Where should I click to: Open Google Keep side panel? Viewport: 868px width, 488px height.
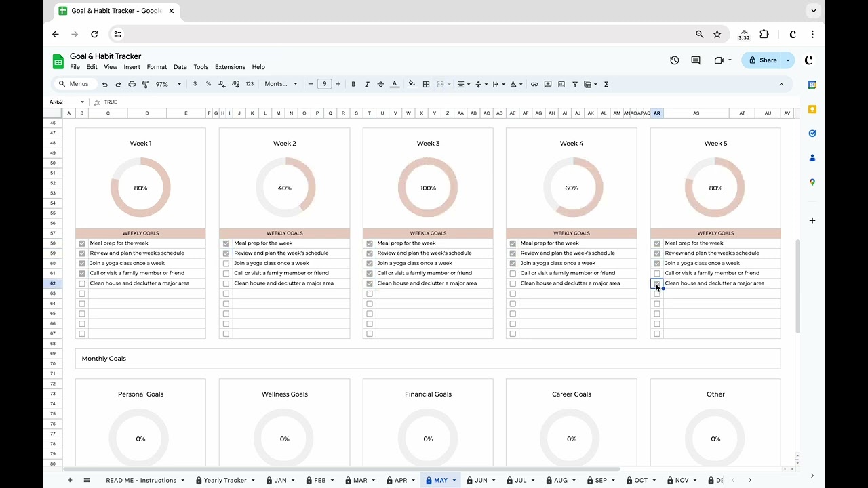[x=812, y=109]
